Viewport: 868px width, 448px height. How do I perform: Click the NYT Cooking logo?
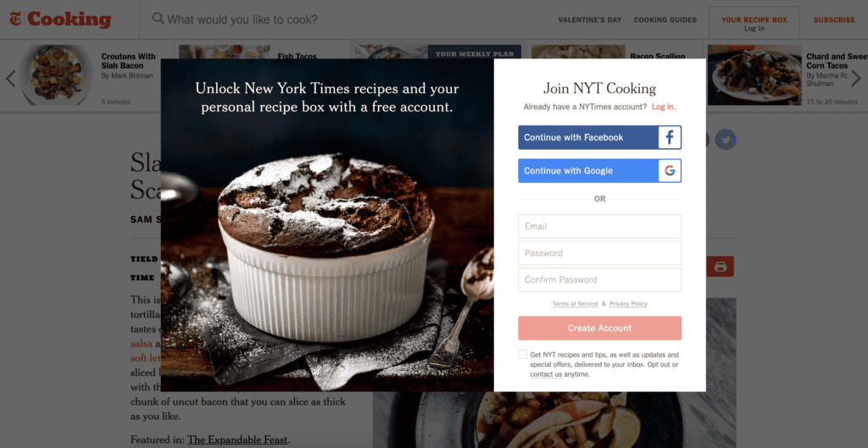click(x=60, y=19)
